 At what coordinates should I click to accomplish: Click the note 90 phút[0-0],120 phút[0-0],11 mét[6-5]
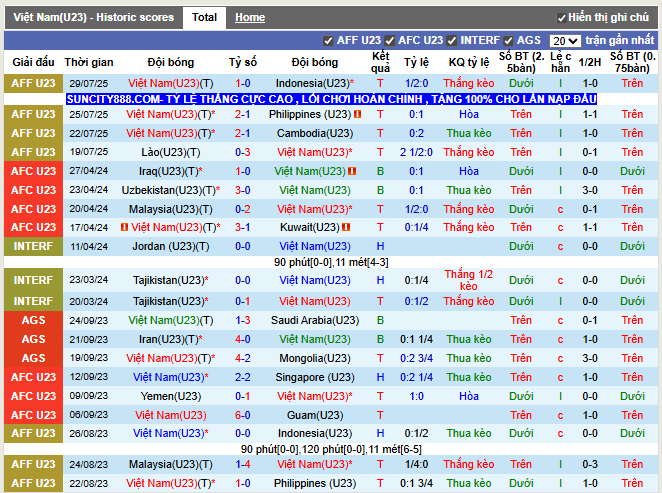pyautogui.click(x=331, y=450)
